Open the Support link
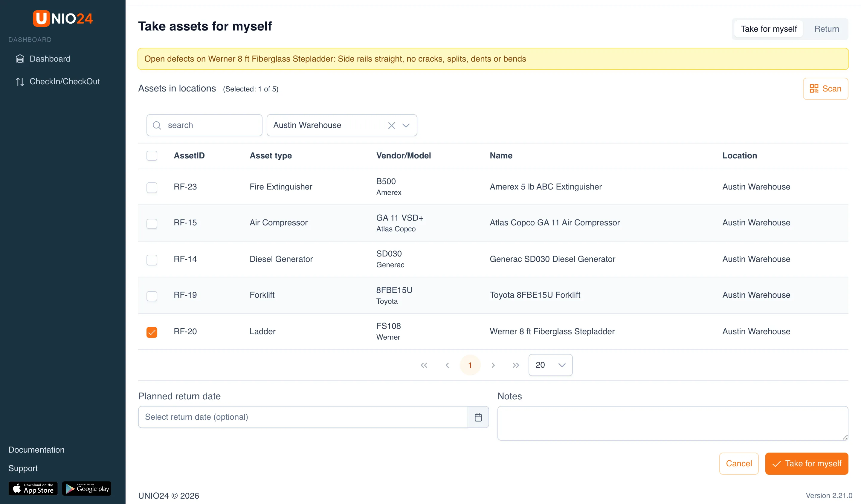861x504 pixels. coord(23,468)
